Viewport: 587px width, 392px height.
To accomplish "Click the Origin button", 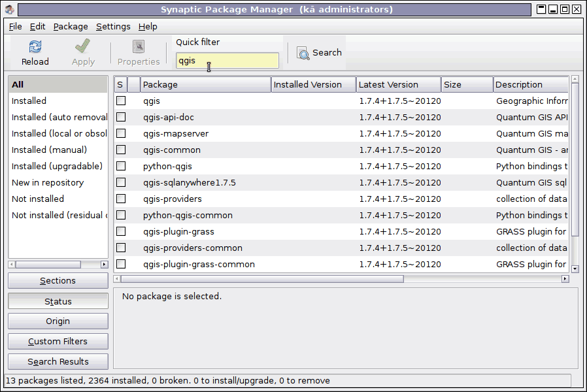I will pos(58,321).
